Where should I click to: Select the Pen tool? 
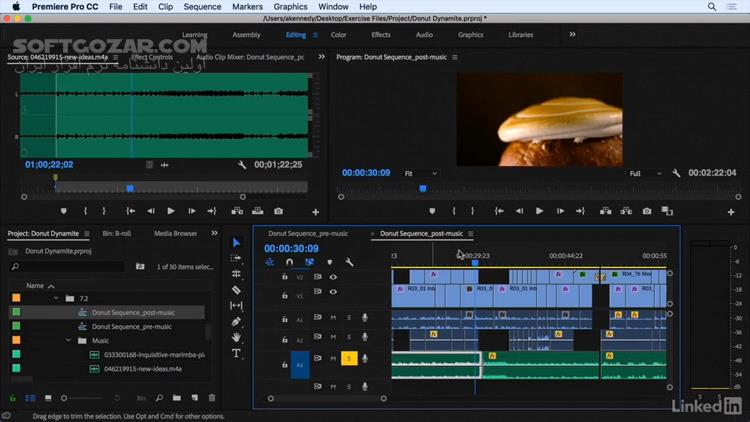click(236, 322)
